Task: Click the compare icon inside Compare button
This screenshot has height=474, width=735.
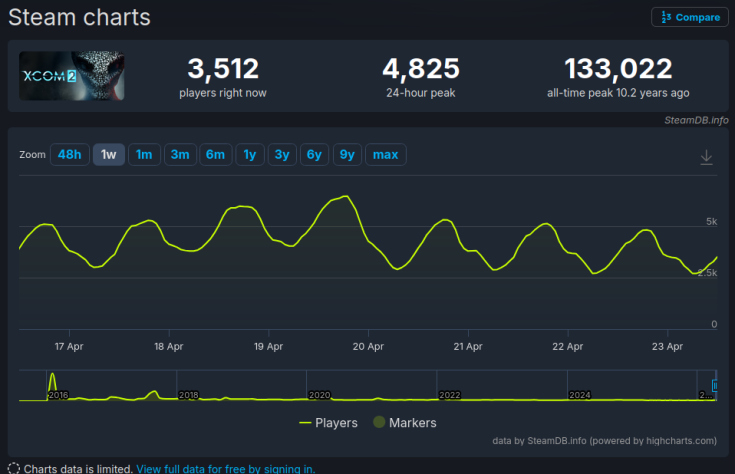Action: (x=666, y=17)
